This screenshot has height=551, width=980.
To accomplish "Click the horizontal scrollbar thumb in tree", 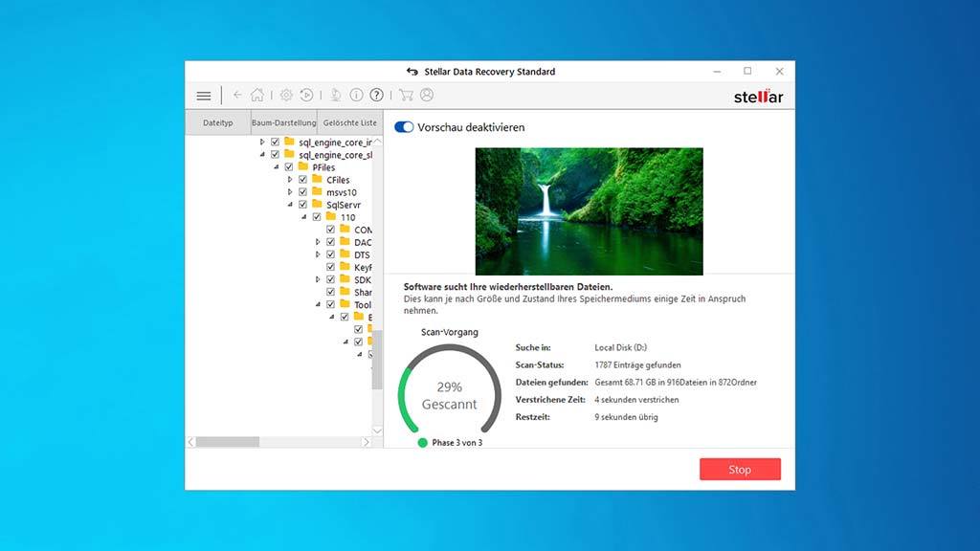I will 228,442.
